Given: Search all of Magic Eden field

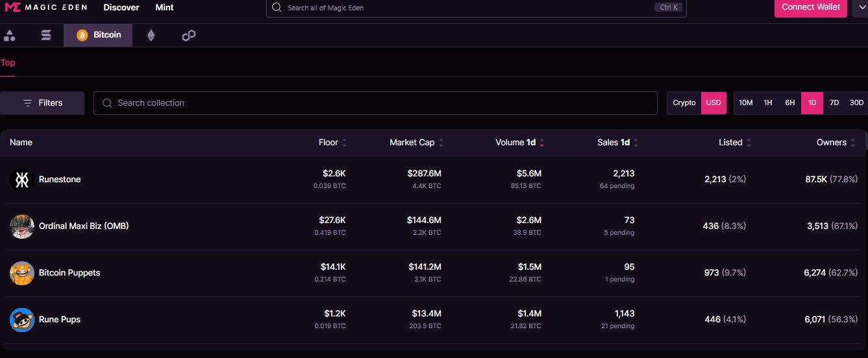Looking at the screenshot, I should 476,8.
